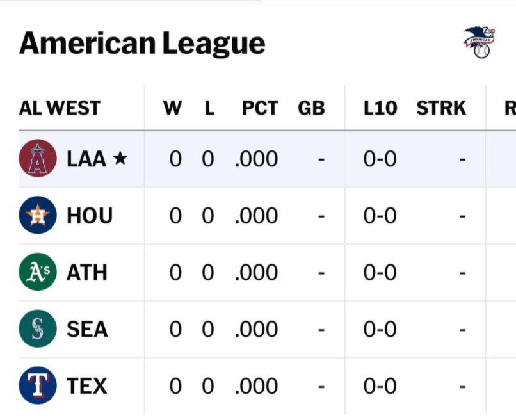Sort standings by L column header
516x420 pixels.
tap(209, 108)
